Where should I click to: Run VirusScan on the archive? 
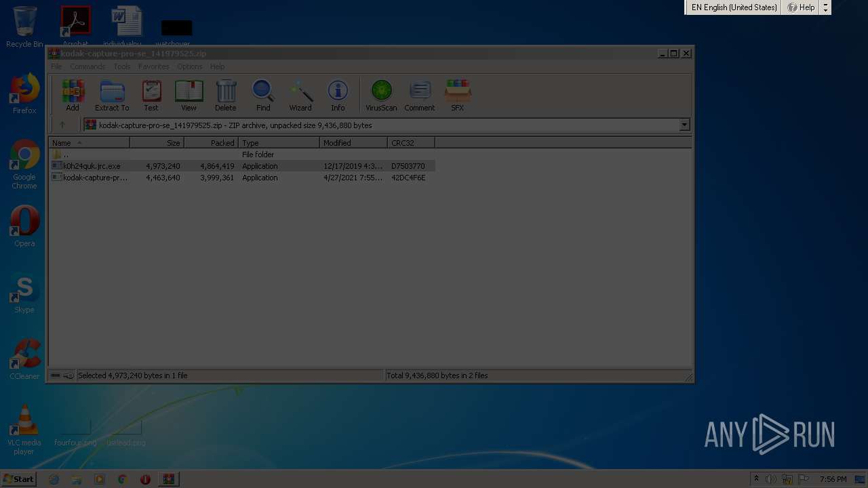point(381,95)
